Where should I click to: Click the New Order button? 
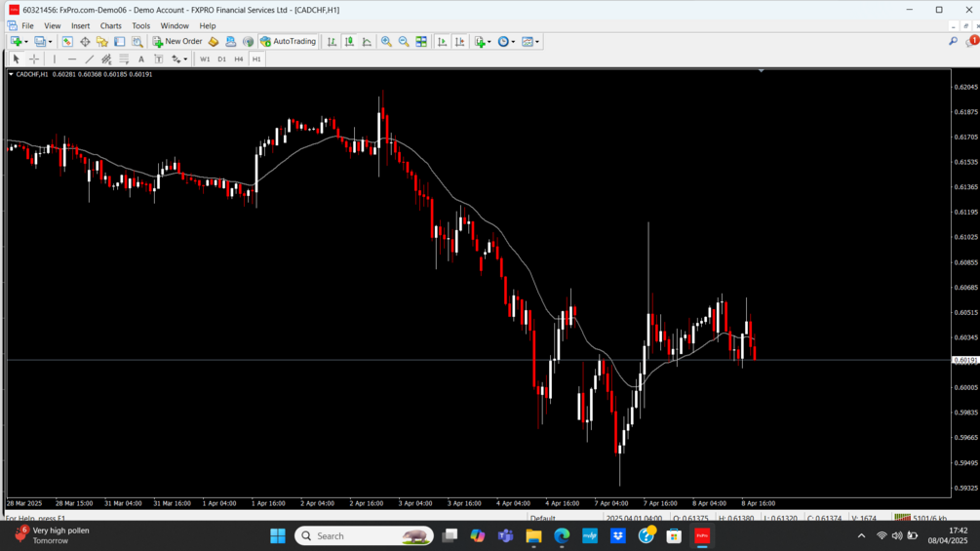pos(177,41)
